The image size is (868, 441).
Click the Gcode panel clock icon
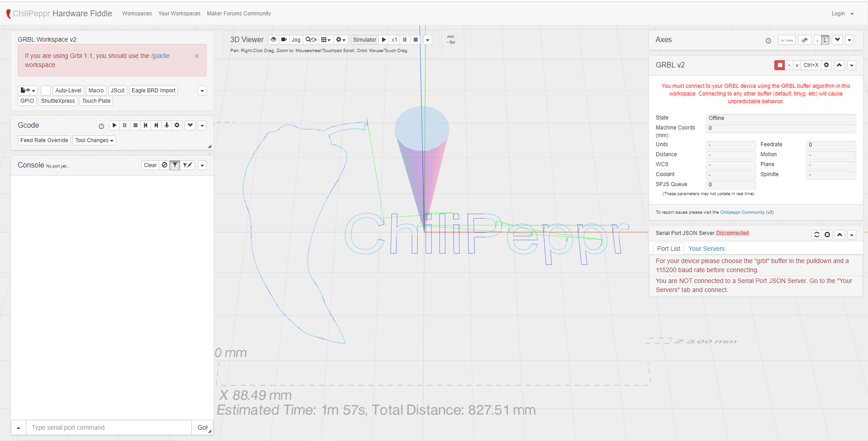[101, 126]
